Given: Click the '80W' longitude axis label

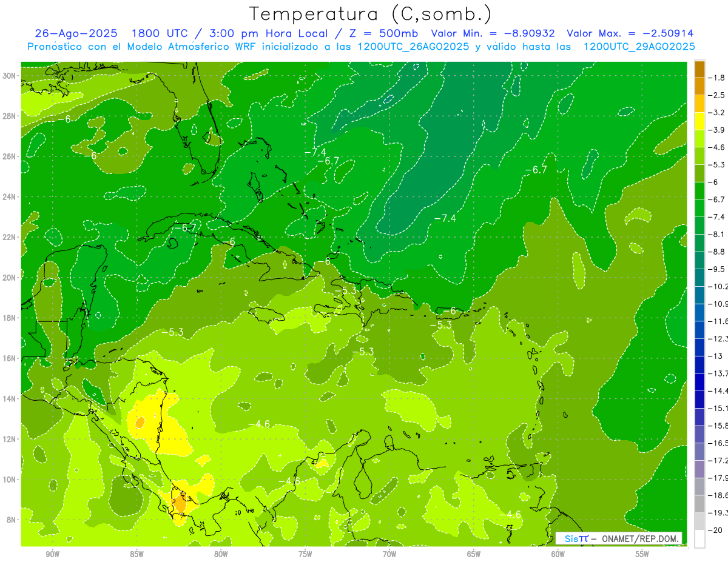Looking at the screenshot, I should click(x=221, y=554).
